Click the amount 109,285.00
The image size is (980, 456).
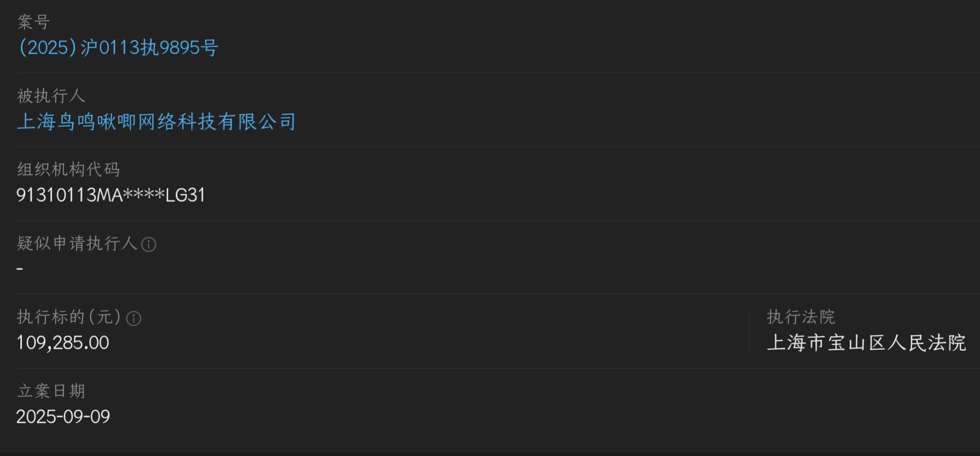63,343
